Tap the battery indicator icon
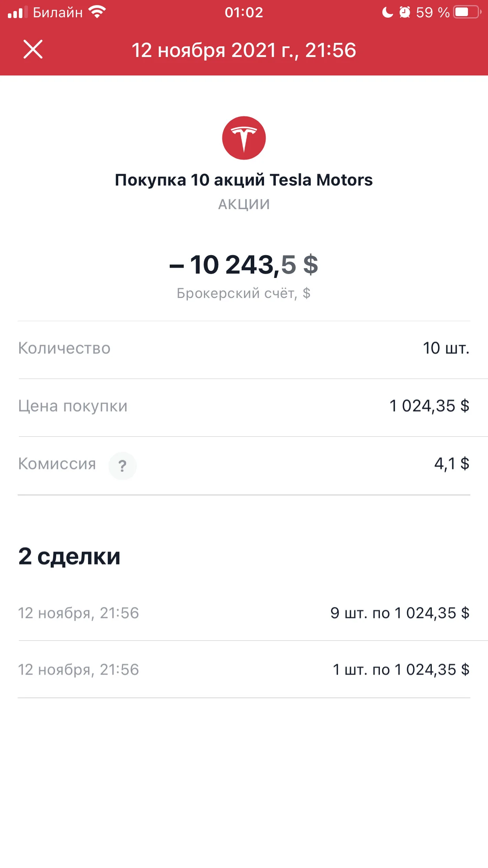Screen dimensions: 488x868 (468, 12)
